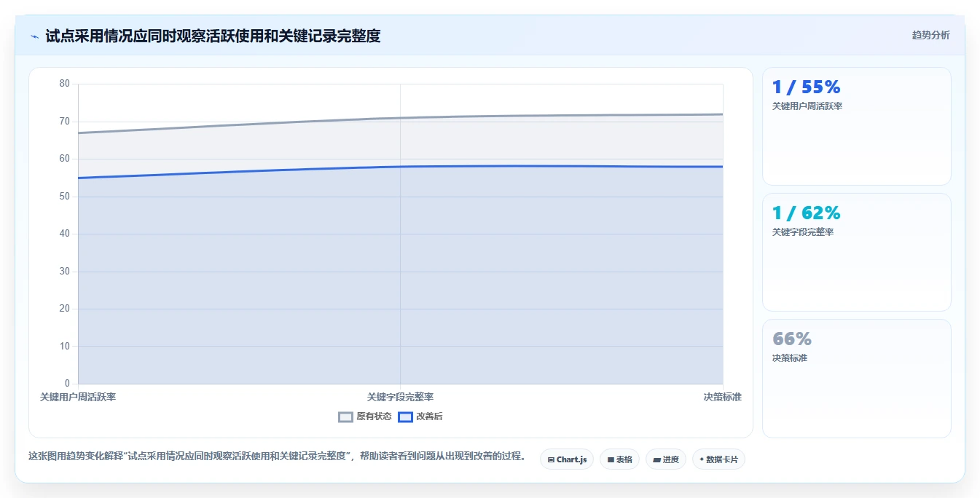This screenshot has width=980, height=498.
Task: Click the y-axis value 0
Action: tap(67, 384)
